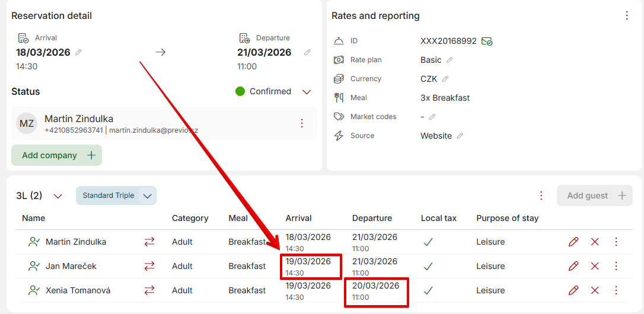Toggle local tax check for Martin Zindulka
This screenshot has width=644, height=314.
428,242
